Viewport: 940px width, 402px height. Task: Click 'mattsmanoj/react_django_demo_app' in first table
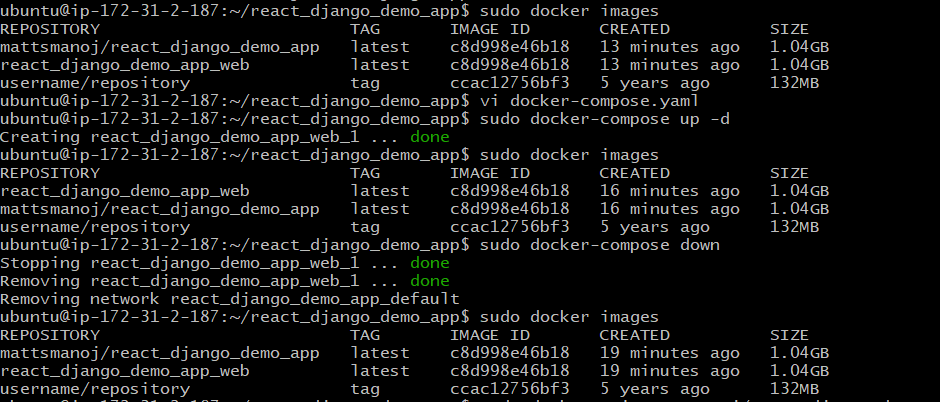click(159, 47)
